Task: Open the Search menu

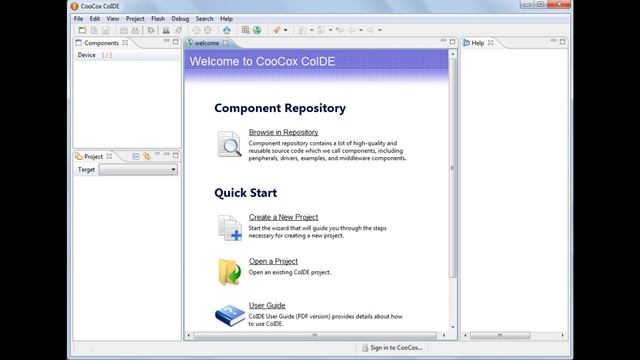Action: (204, 19)
